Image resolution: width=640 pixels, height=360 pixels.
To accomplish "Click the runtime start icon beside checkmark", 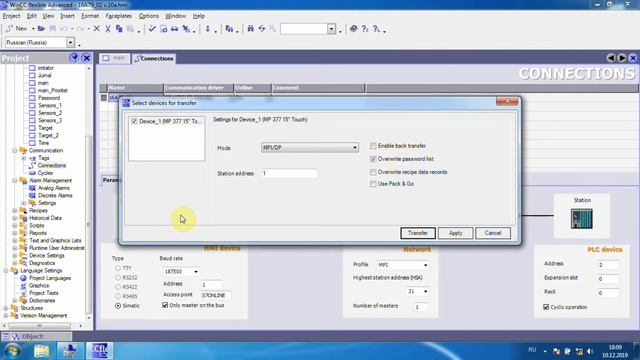I will click(163, 29).
